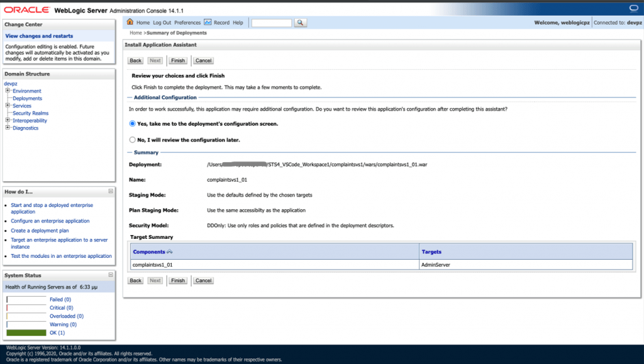Click the Cancel button below the Target Summary table
The image size is (644, 364).
tap(203, 280)
